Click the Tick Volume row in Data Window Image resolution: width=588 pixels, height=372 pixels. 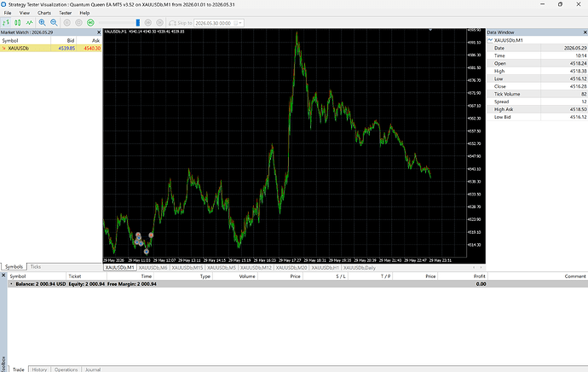[537, 94]
